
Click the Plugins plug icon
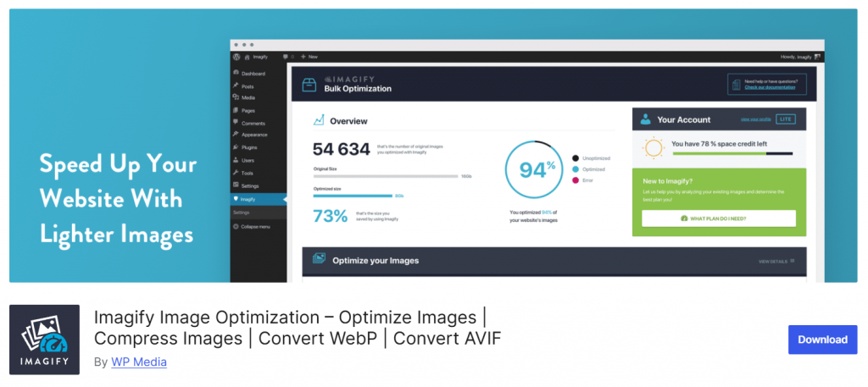pyautogui.click(x=236, y=147)
